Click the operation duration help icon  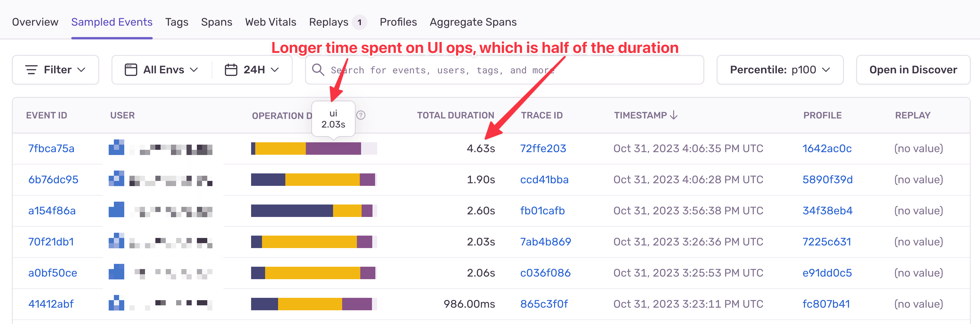(x=361, y=115)
